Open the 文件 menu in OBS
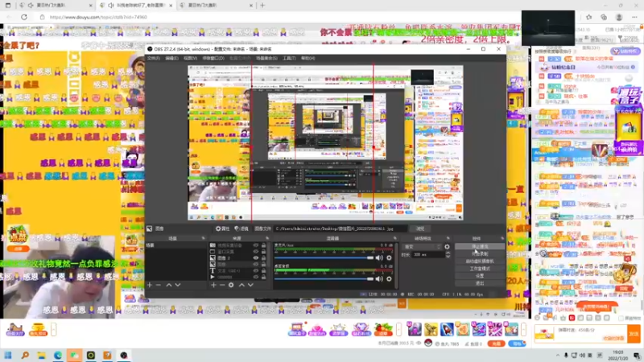 [153, 58]
